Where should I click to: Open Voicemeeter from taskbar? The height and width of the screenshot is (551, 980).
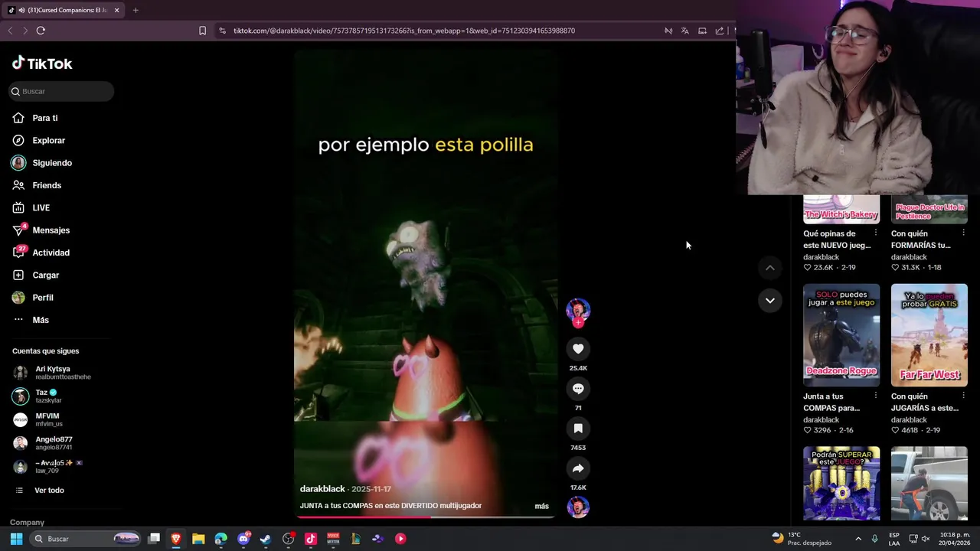click(x=333, y=539)
